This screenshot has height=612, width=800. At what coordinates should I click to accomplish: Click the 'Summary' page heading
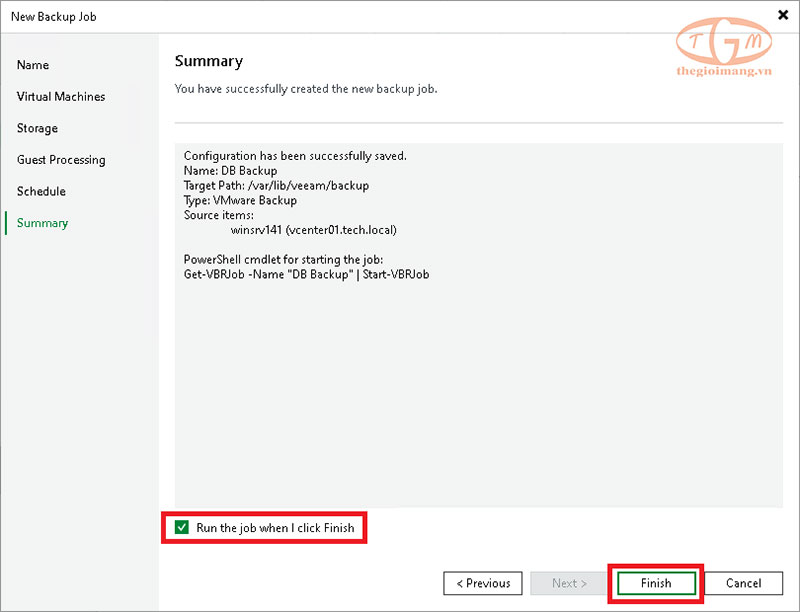[209, 61]
